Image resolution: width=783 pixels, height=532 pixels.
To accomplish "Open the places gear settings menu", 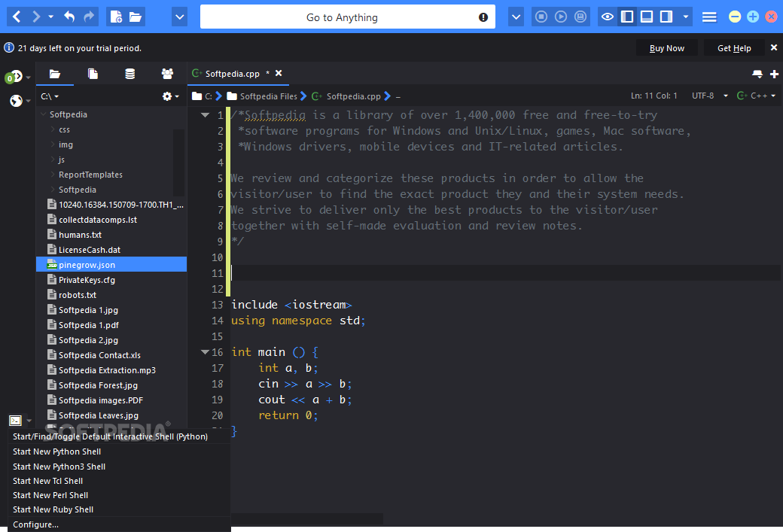I will (170, 96).
